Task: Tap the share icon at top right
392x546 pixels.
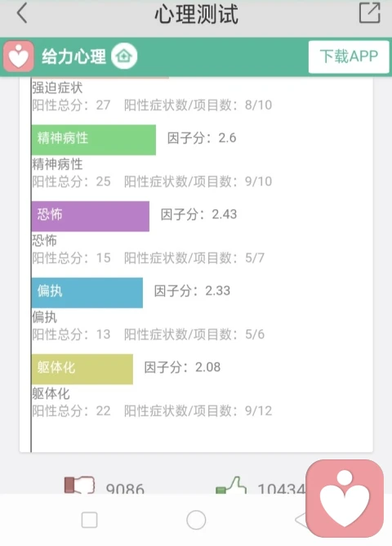Action: click(x=369, y=13)
